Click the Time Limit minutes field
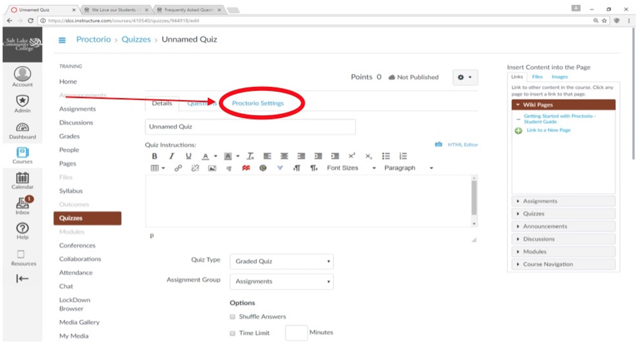 click(296, 333)
